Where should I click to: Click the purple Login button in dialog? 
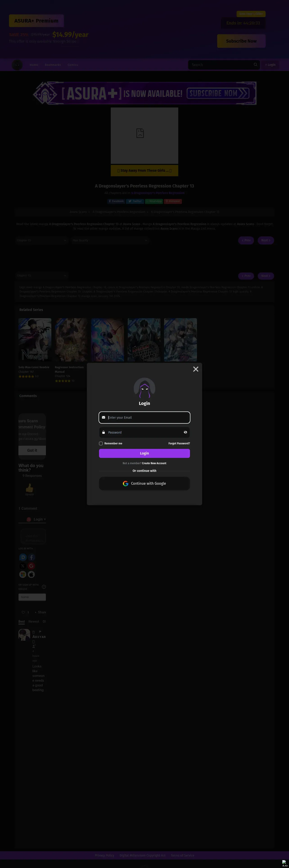pyautogui.click(x=144, y=453)
